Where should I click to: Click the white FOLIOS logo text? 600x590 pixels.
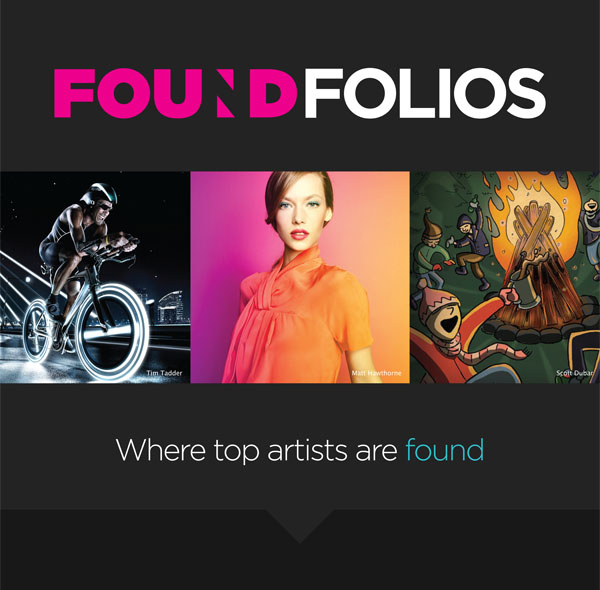(x=425, y=93)
